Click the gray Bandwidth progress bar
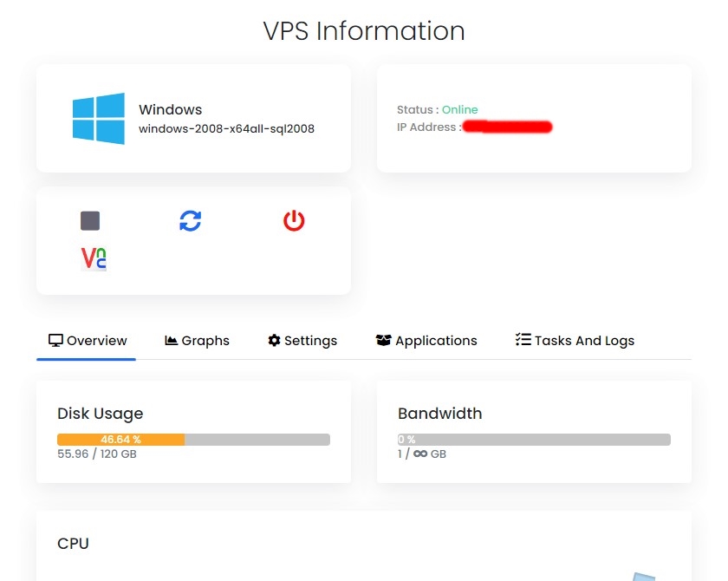728x581 pixels. pyautogui.click(x=534, y=440)
